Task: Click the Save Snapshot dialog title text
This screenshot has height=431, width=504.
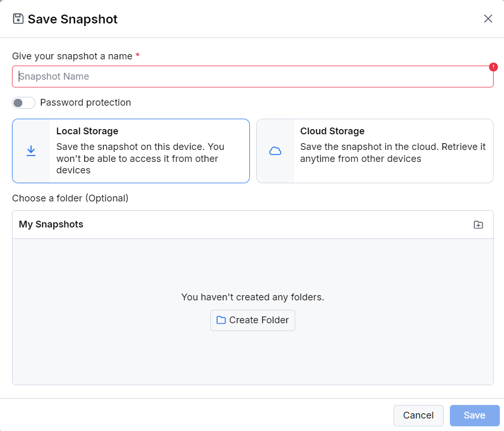Action: [72, 19]
